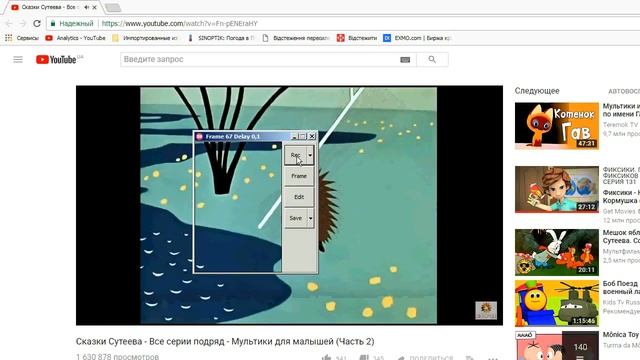Click the 'Frame 67 Delay 0,1' title bar text
640x360 pixels.
pyautogui.click(x=233, y=136)
